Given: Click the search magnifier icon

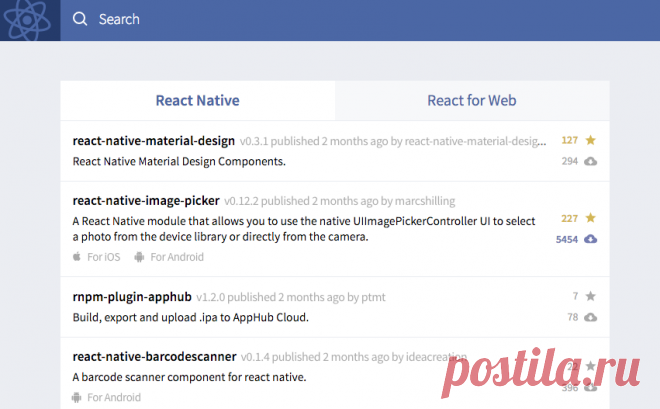Looking at the screenshot, I should tap(80, 19).
